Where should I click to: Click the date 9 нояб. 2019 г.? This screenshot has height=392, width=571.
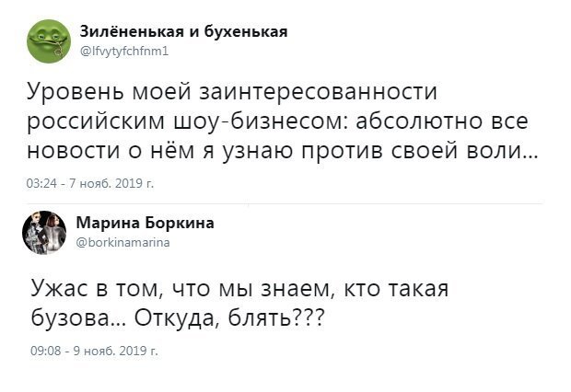tap(112, 351)
